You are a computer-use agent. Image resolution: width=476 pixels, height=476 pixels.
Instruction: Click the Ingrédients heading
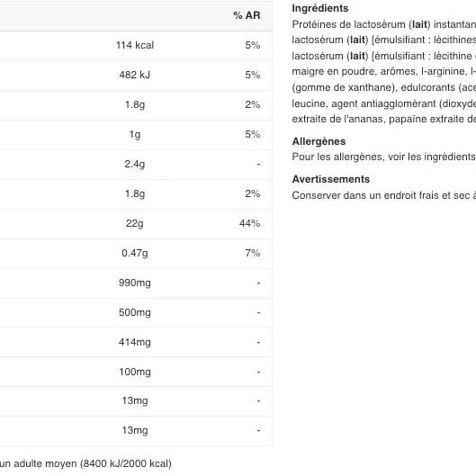[x=320, y=8]
